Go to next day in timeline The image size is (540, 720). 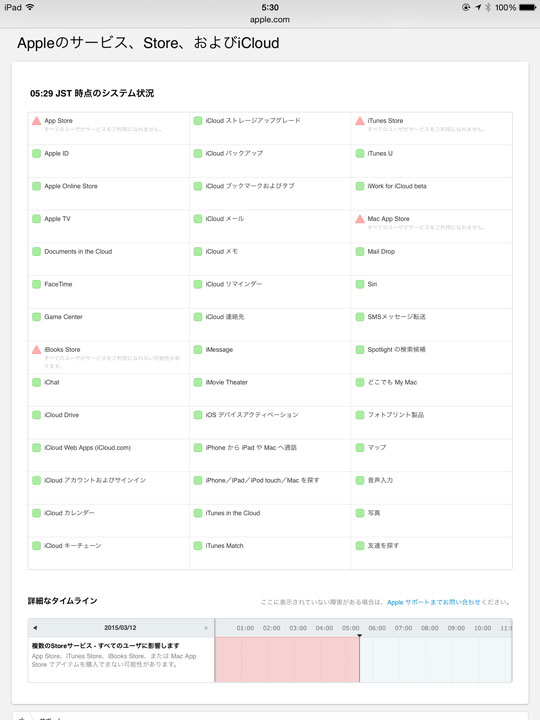[x=206, y=628]
